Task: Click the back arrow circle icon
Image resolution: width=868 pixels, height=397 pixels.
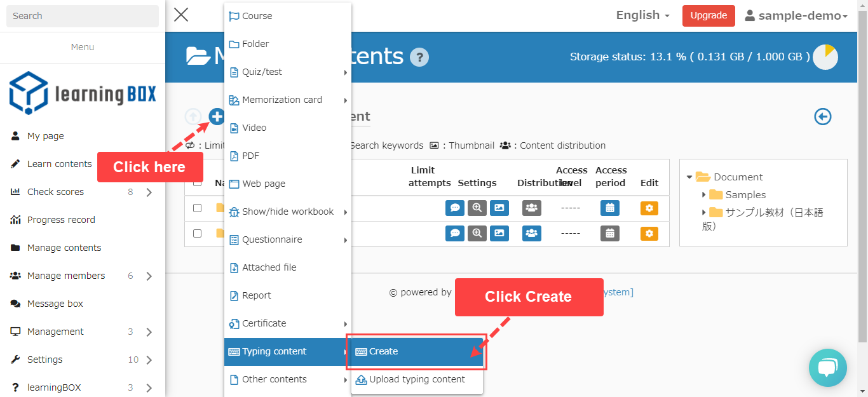Action: [823, 117]
